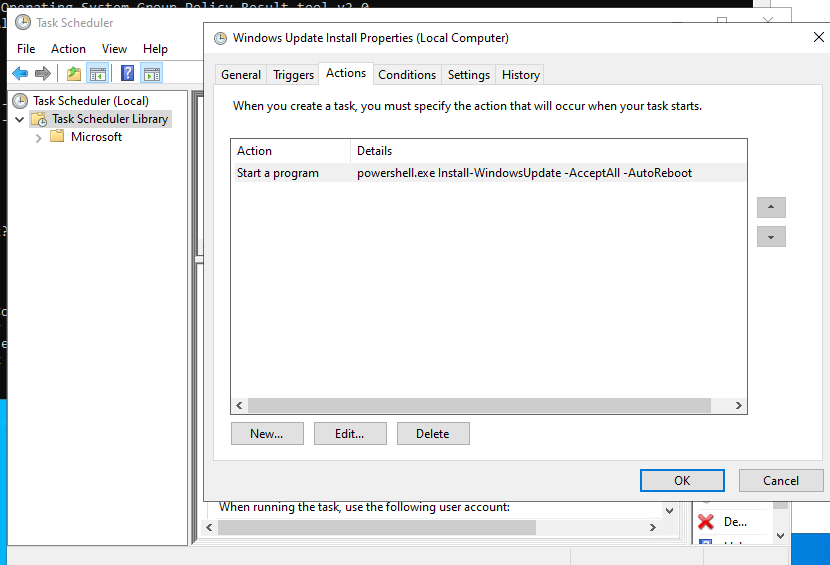The width and height of the screenshot is (830, 565).
Task: Click the Task Scheduler title bar clock icon
Action: click(23, 22)
